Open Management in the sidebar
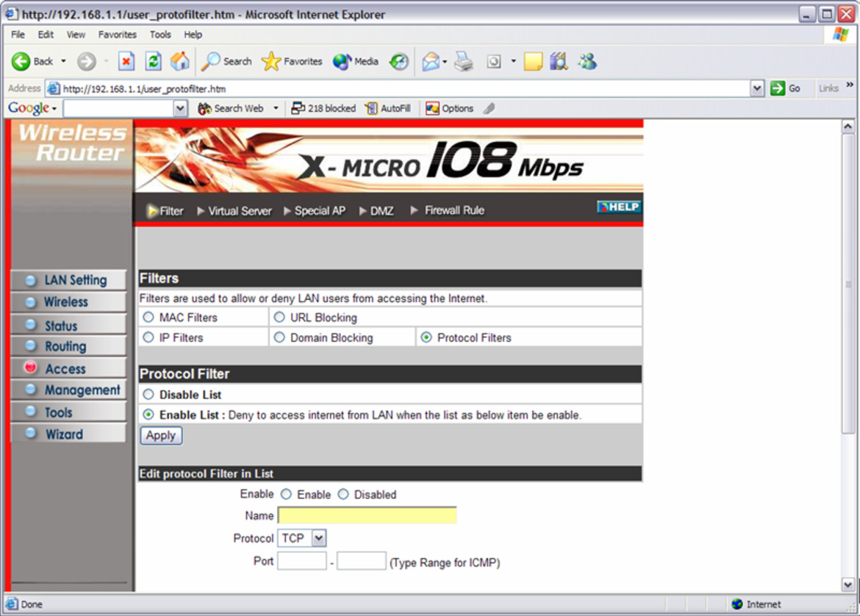This screenshot has width=860, height=616. point(68,390)
